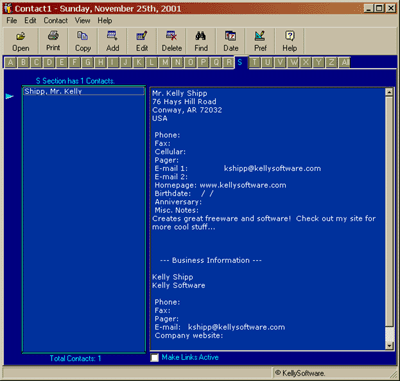Click the details pane scroll down arrow
Screen dimensions: 400x381
[389, 346]
